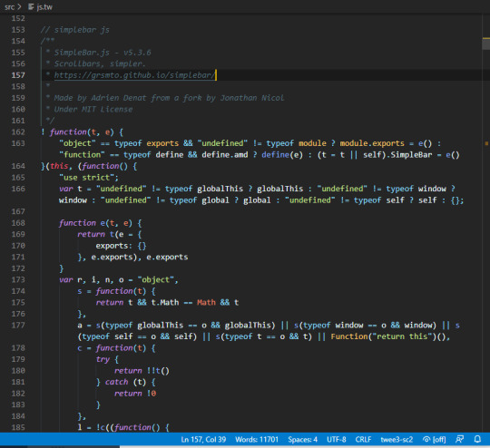This screenshot has width=490, height=448.
Task: Open the grsmto.github.io/simplebar link
Action: [134, 75]
